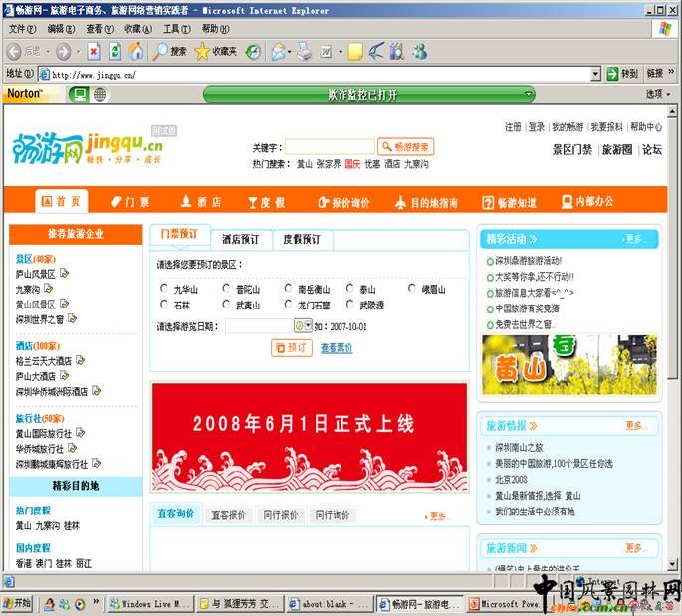The height and width of the screenshot is (616, 682).
Task: Choose the 武夷山 scenic area option
Action: 227,306
